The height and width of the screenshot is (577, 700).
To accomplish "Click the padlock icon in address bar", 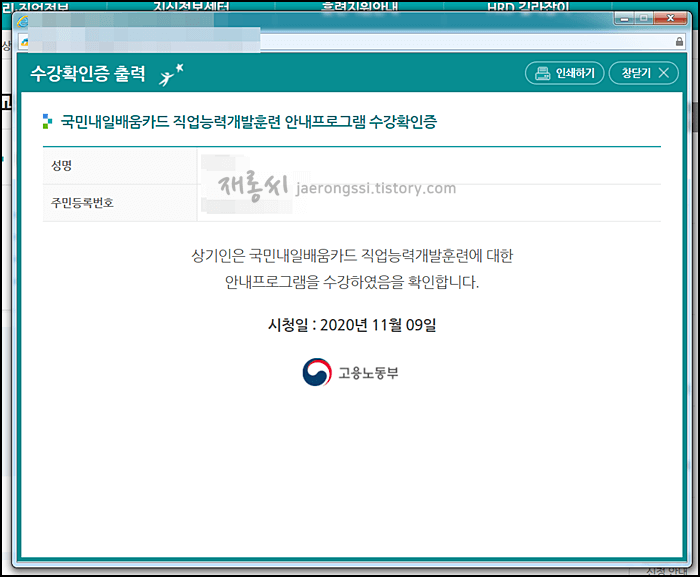I will 679,42.
